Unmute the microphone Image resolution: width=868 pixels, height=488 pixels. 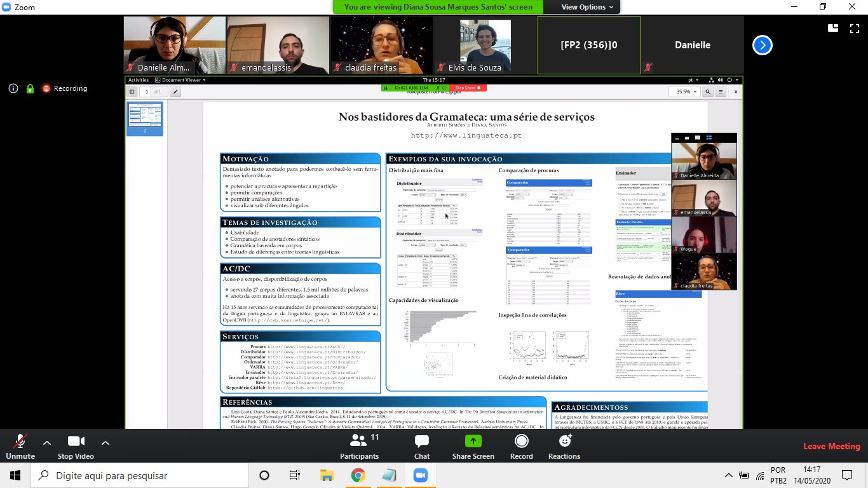(x=20, y=446)
